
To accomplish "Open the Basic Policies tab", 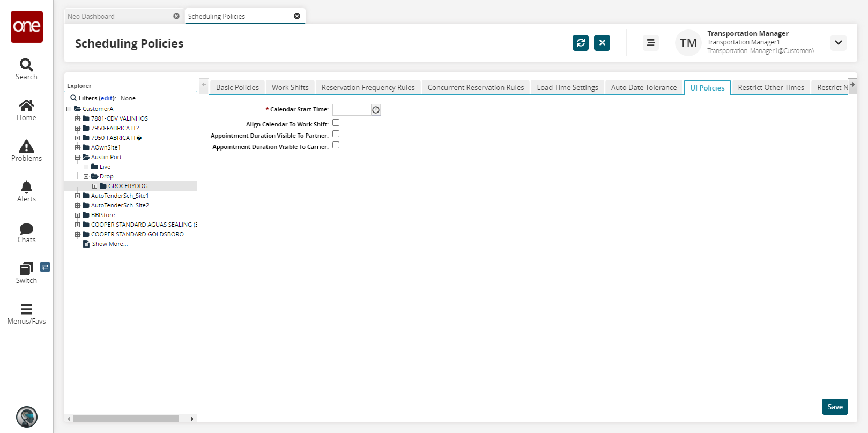I will point(238,87).
